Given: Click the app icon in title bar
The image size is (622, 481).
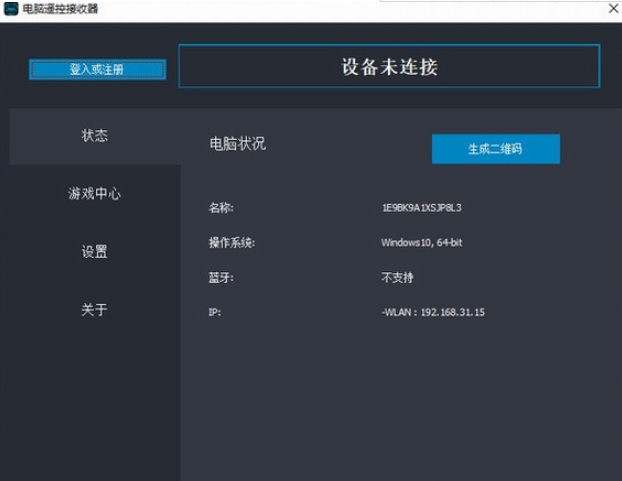Looking at the screenshot, I should (11, 9).
